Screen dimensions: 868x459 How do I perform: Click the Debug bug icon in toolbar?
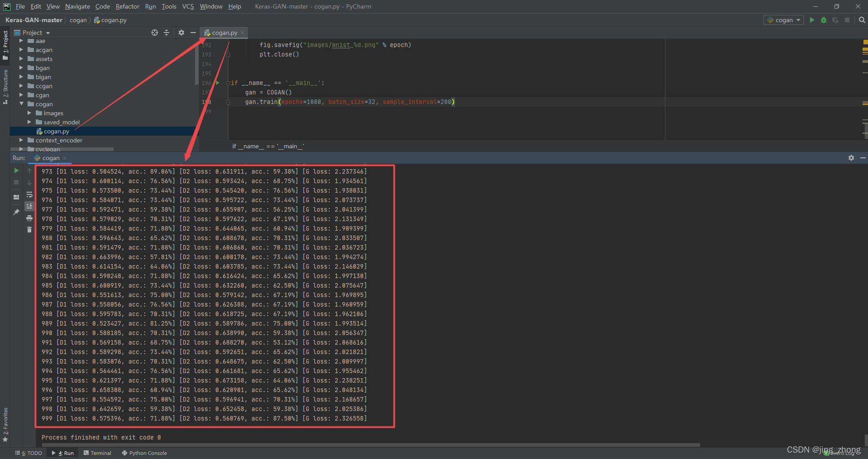(824, 20)
